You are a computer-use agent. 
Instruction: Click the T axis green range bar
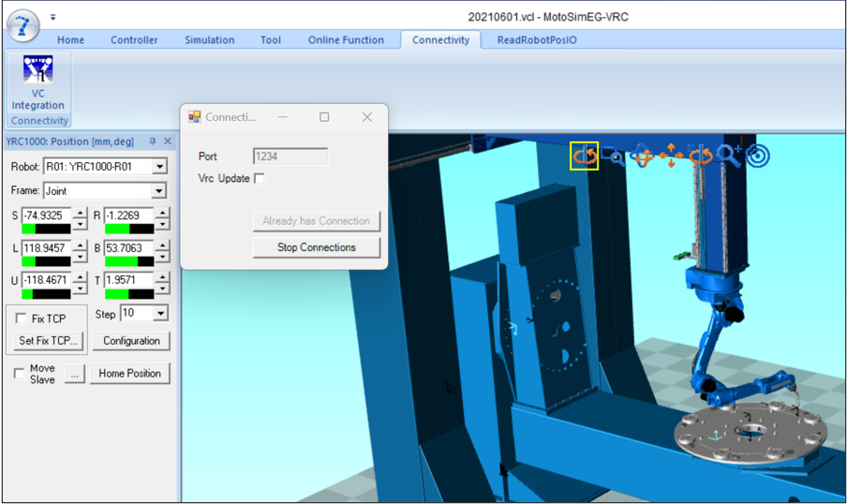pos(129,294)
